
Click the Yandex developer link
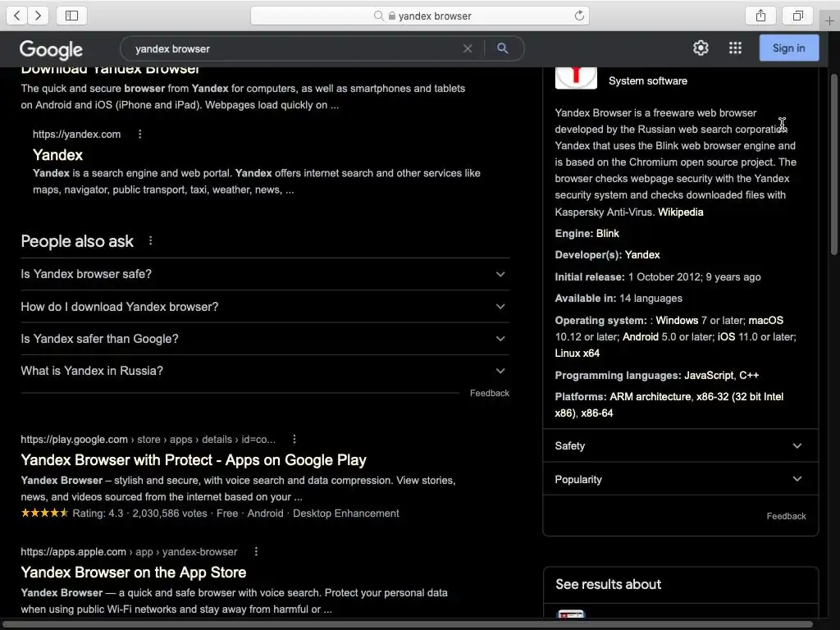(642, 255)
